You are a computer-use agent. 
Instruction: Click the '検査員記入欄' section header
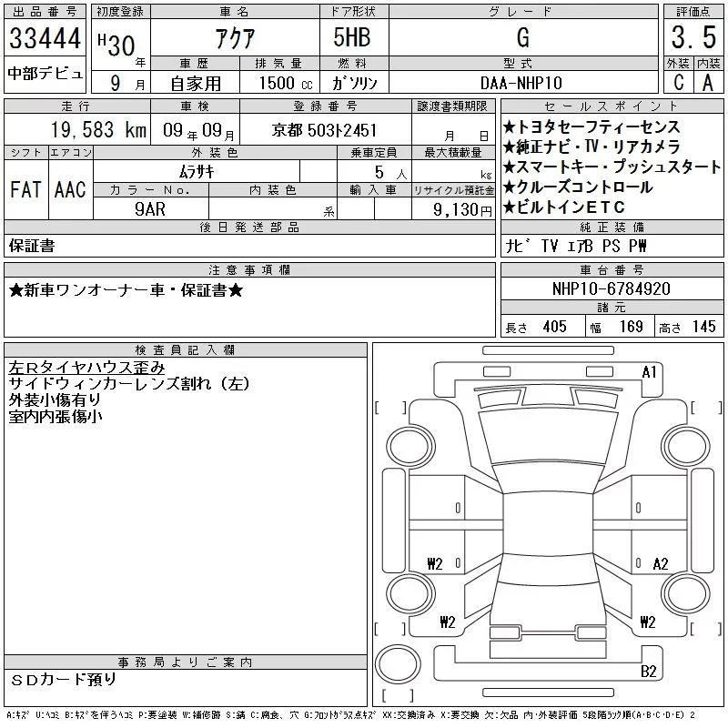[185, 349]
